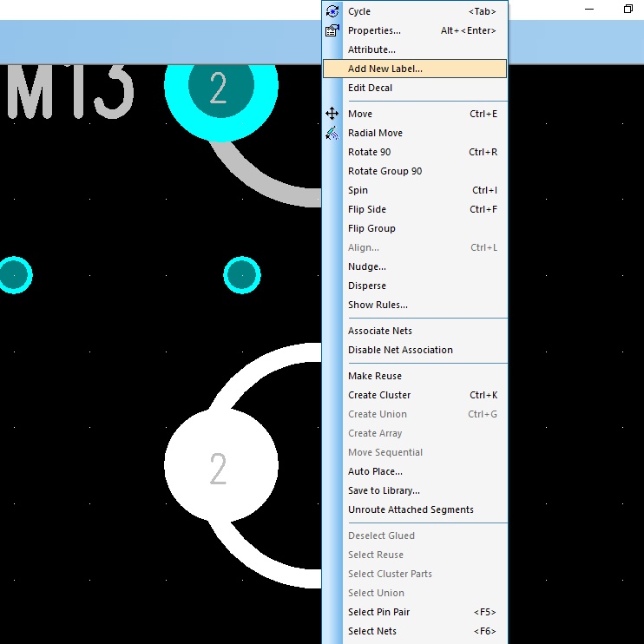Choose Associate Nets

click(415, 331)
